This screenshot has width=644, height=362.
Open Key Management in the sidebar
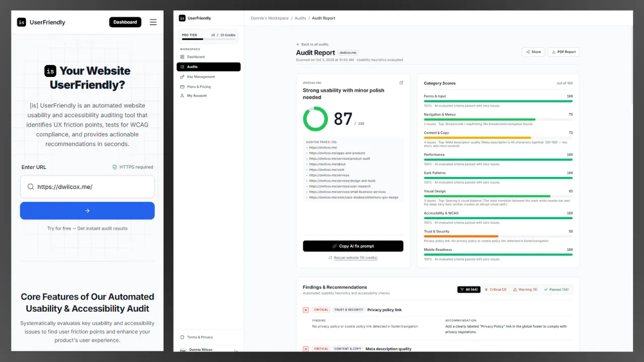click(208, 77)
